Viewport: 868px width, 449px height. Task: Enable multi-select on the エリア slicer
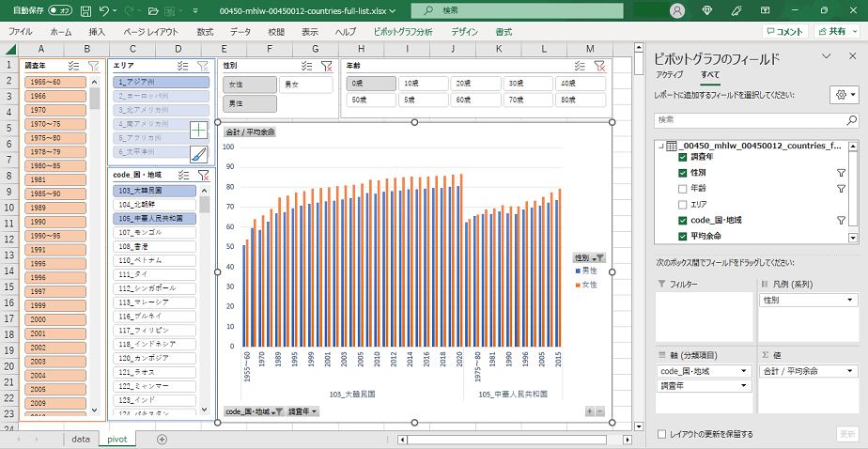(x=182, y=66)
